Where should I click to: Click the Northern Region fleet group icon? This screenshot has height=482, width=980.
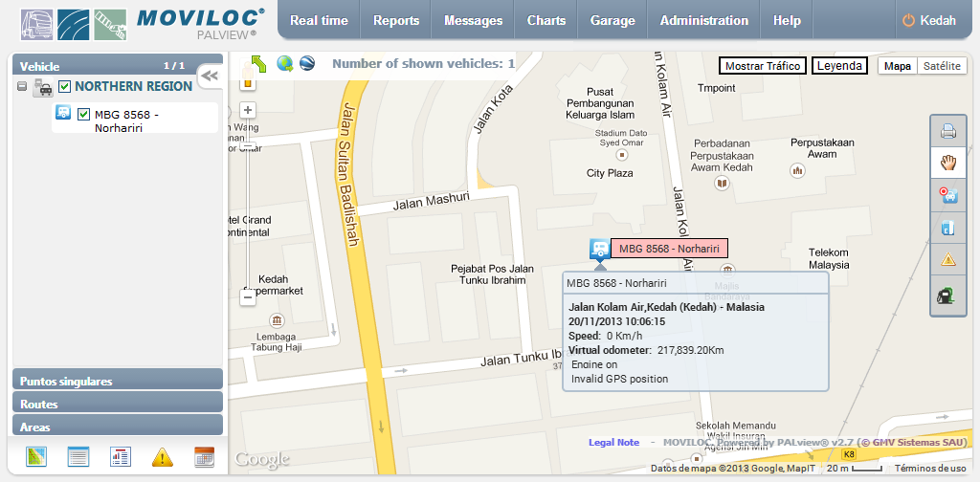43,87
